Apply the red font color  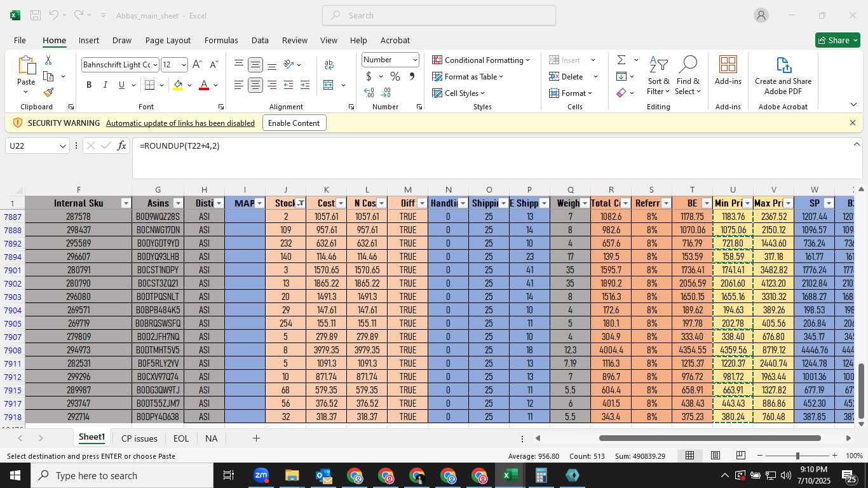tap(204, 85)
